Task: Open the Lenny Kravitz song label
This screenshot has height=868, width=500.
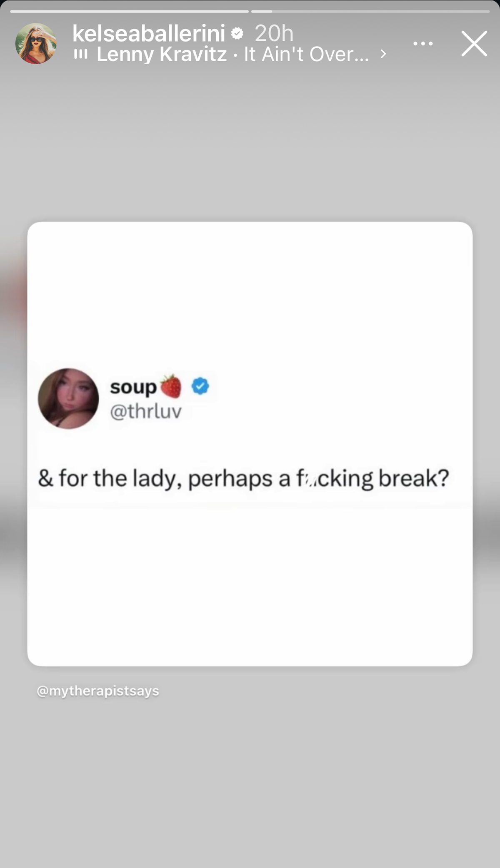Action: point(162,54)
